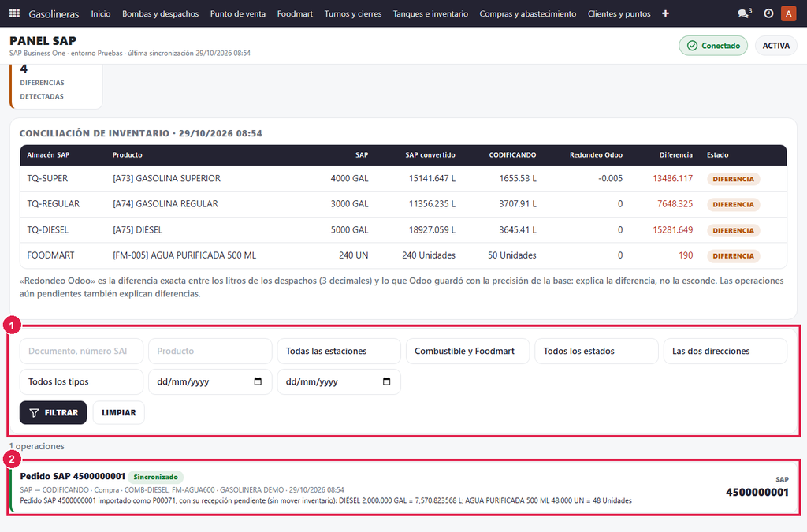The width and height of the screenshot is (807, 532).
Task: Open Combustible y Foodmart dropdown
Action: pyautogui.click(x=468, y=351)
